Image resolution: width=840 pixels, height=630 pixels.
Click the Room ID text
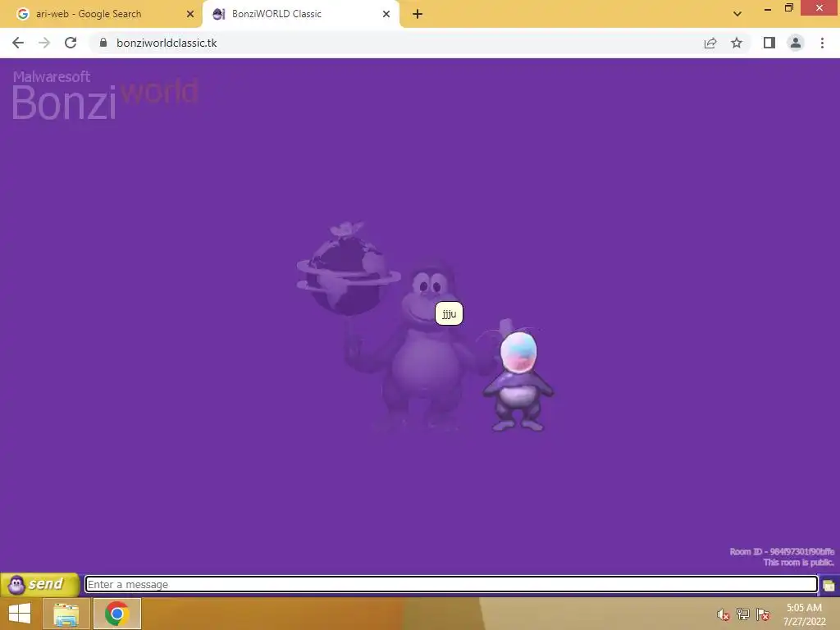pyautogui.click(x=782, y=551)
